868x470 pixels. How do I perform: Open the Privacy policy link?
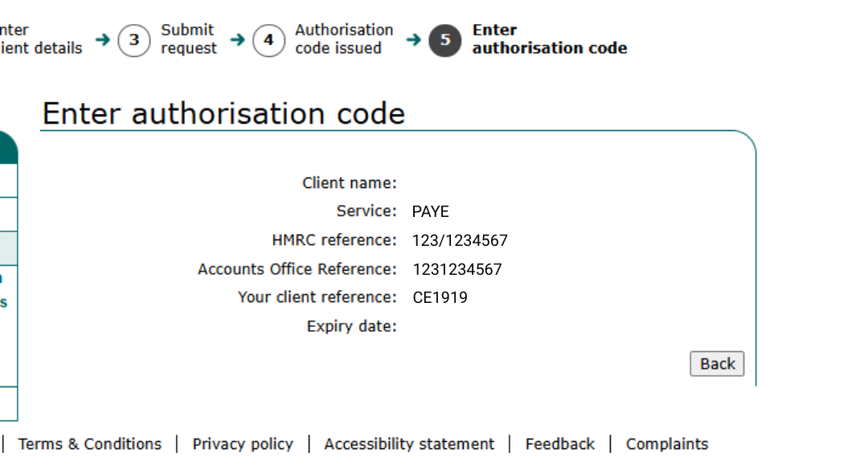point(243,444)
